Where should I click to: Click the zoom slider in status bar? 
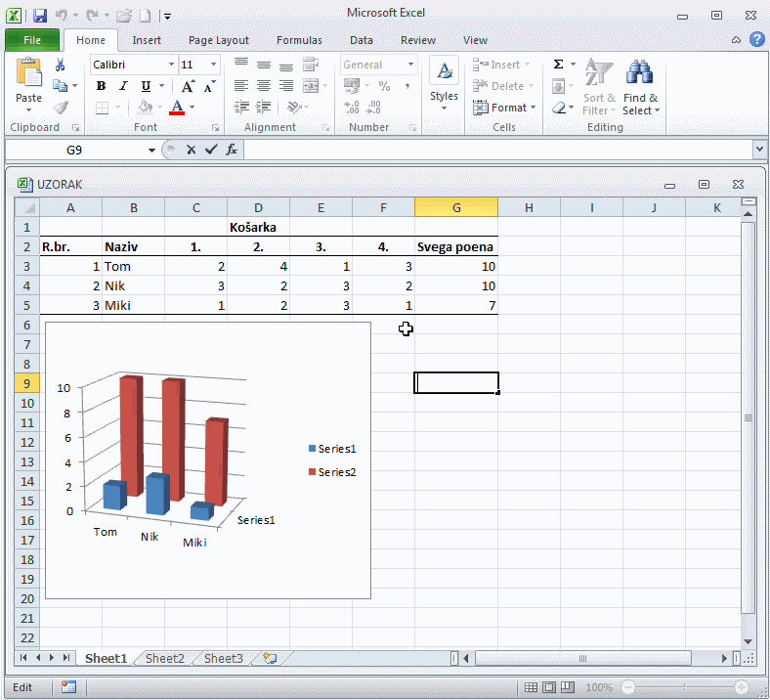click(684, 687)
